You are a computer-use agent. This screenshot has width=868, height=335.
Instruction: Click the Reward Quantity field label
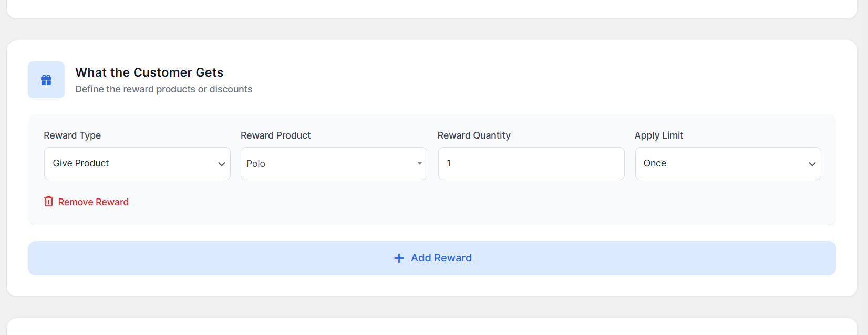coord(473,135)
